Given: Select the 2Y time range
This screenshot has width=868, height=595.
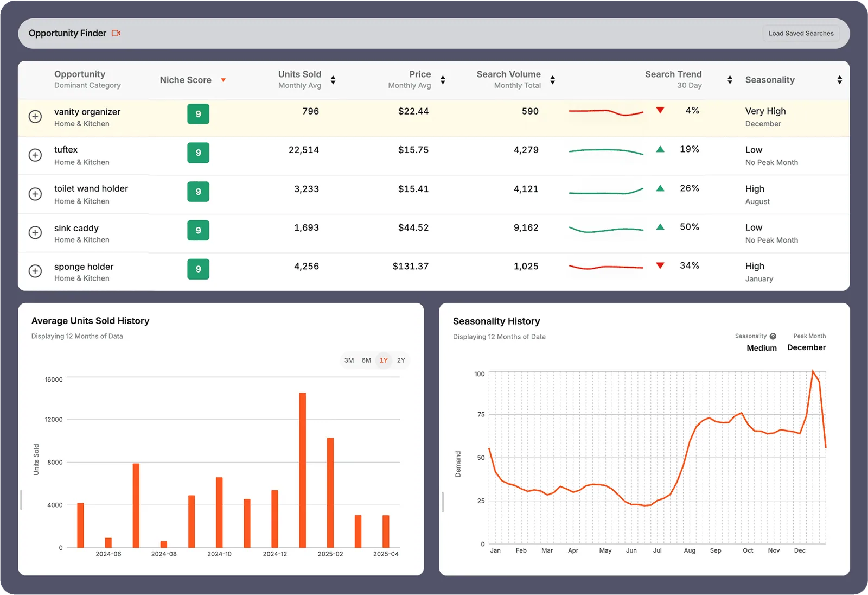Looking at the screenshot, I should point(401,360).
